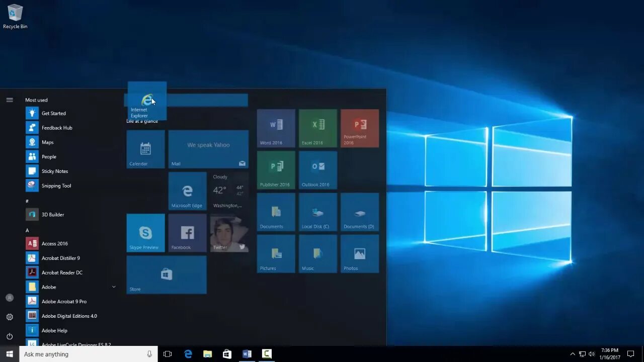The image size is (644, 362).
Task: Open the network status tray icon
Action: (x=582, y=354)
